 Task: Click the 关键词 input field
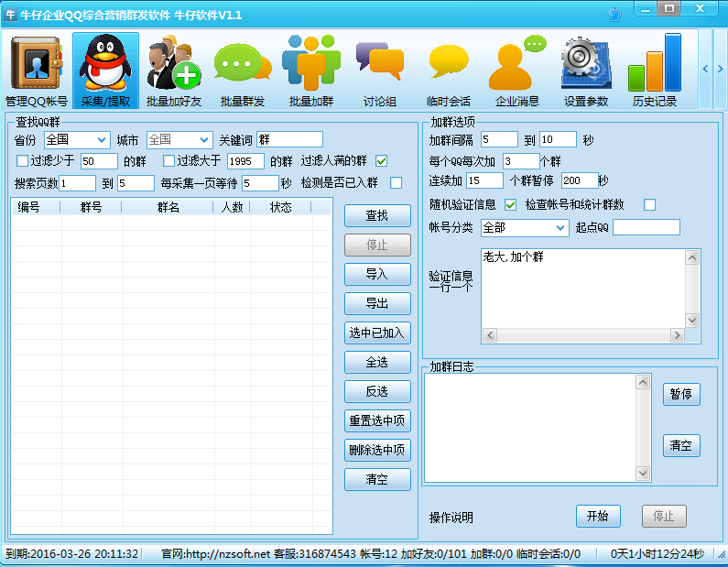tap(289, 140)
